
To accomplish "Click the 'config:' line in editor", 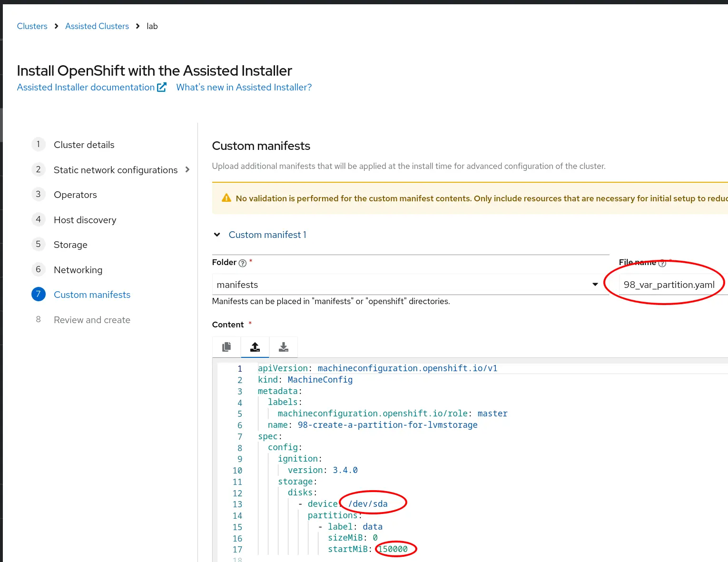I will (285, 447).
